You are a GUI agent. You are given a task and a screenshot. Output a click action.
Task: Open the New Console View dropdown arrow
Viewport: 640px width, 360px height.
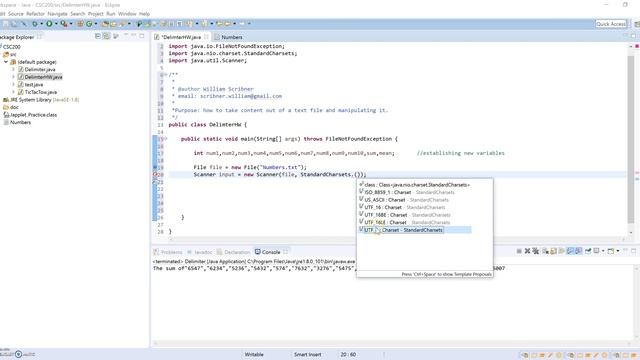click(618, 251)
